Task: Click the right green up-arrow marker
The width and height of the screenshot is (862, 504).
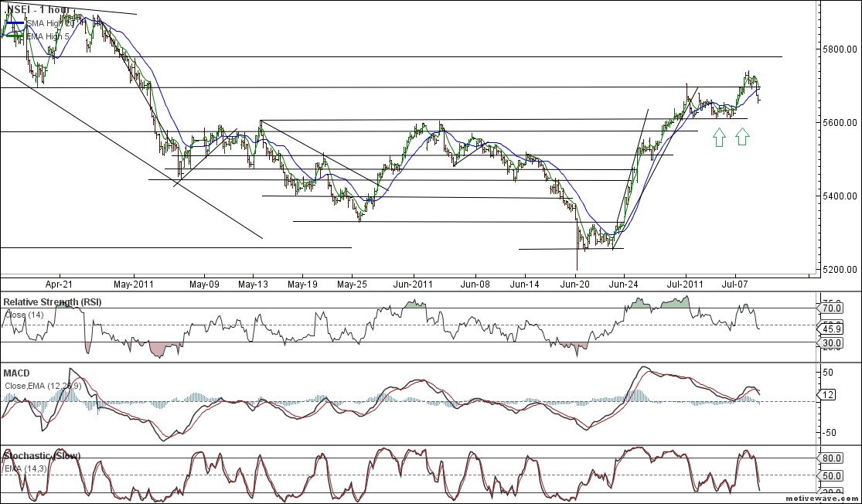Action: [x=742, y=137]
